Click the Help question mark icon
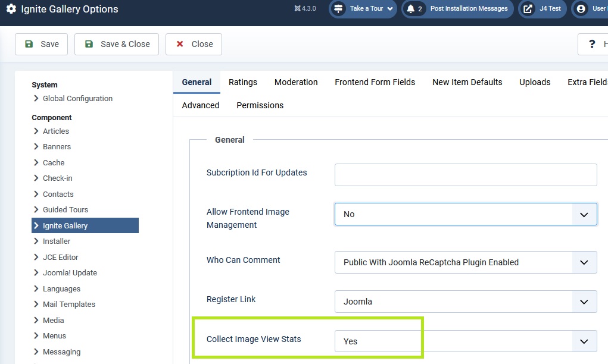This screenshot has height=364, width=608. click(x=592, y=44)
